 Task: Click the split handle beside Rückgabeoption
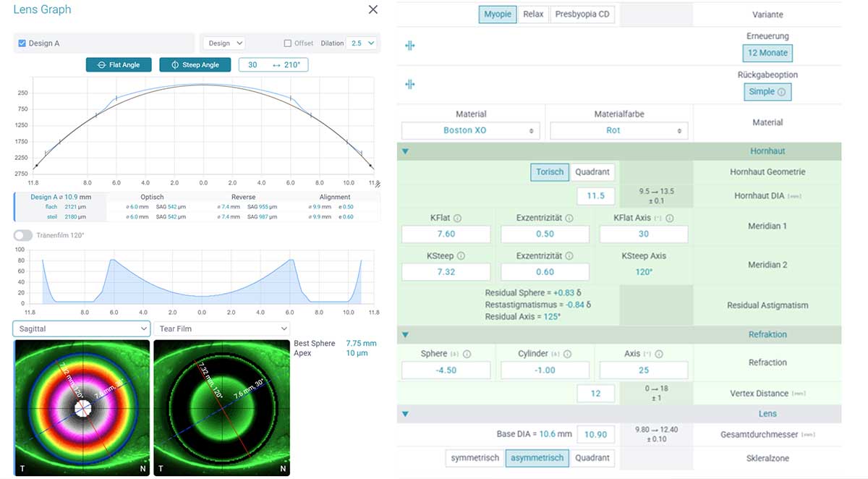click(410, 84)
